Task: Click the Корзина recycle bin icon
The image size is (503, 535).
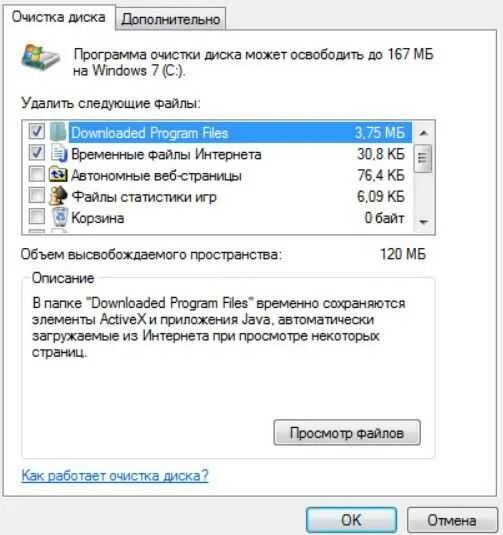Action: (60, 217)
